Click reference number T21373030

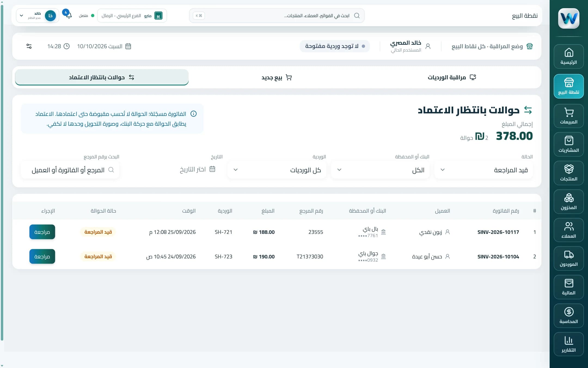coord(310,257)
